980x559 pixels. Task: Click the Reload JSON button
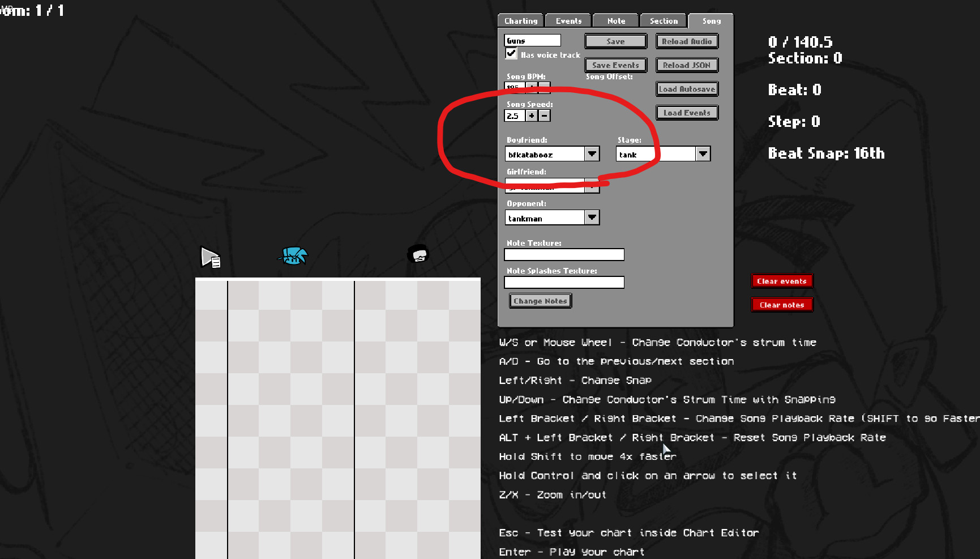point(687,65)
